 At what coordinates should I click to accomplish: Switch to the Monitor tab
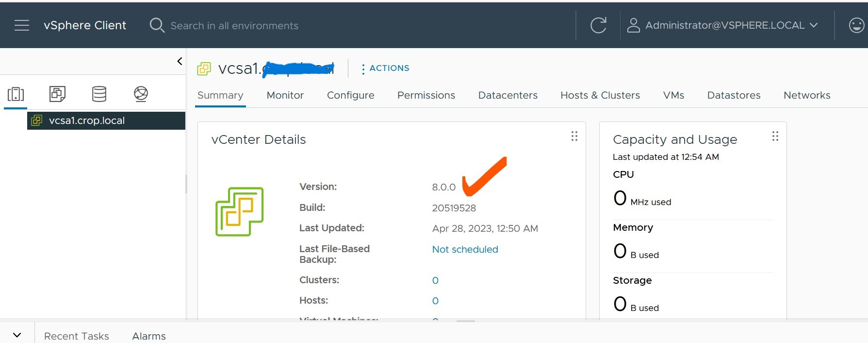coord(285,95)
